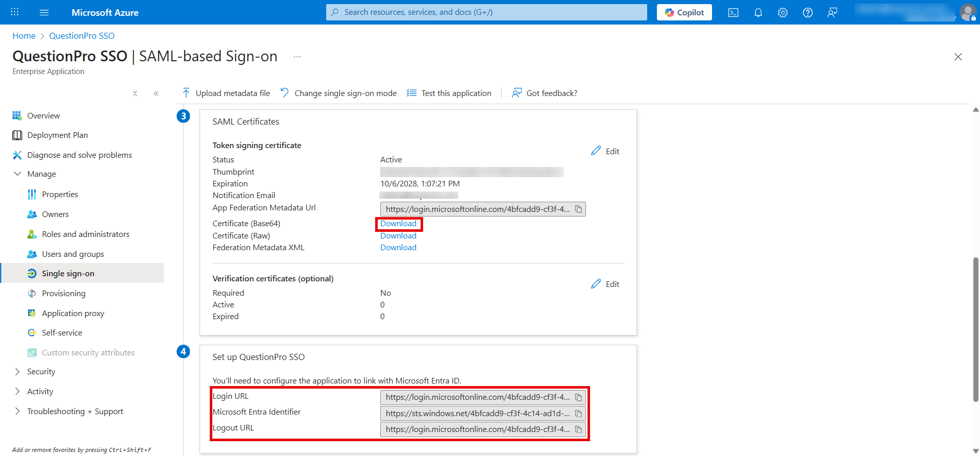
Task: Copy the Microsoft Entra Identifier value
Action: click(578, 414)
